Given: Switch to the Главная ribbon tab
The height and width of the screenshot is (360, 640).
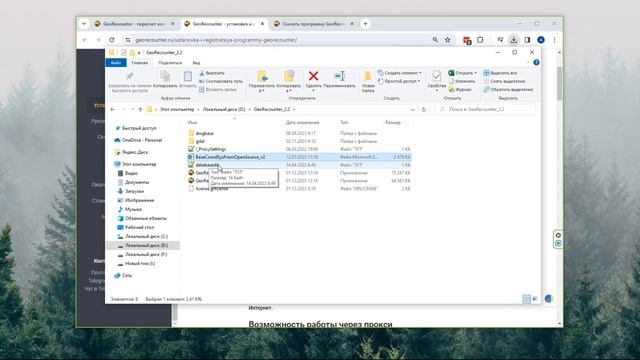Looking at the screenshot, I should 140,63.
